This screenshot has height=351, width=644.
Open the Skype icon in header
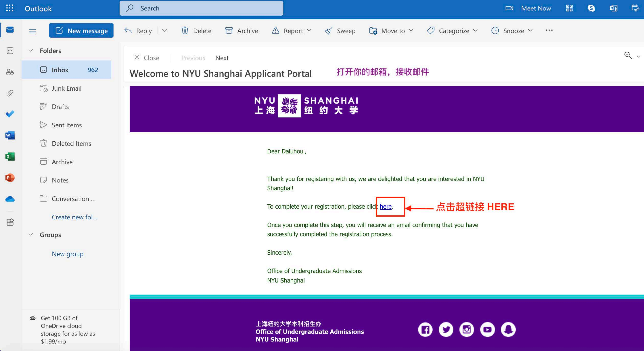pyautogui.click(x=591, y=8)
